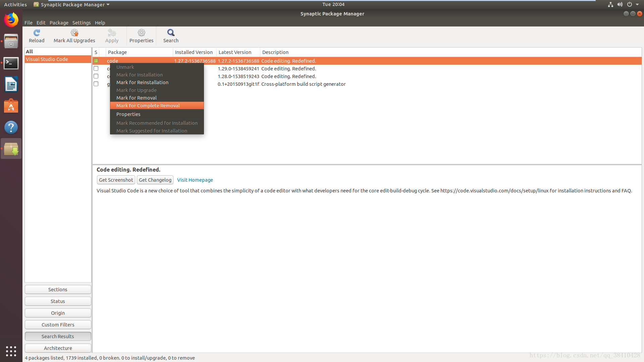Click the Visit Homepage link
The image size is (644, 362).
pyautogui.click(x=195, y=179)
